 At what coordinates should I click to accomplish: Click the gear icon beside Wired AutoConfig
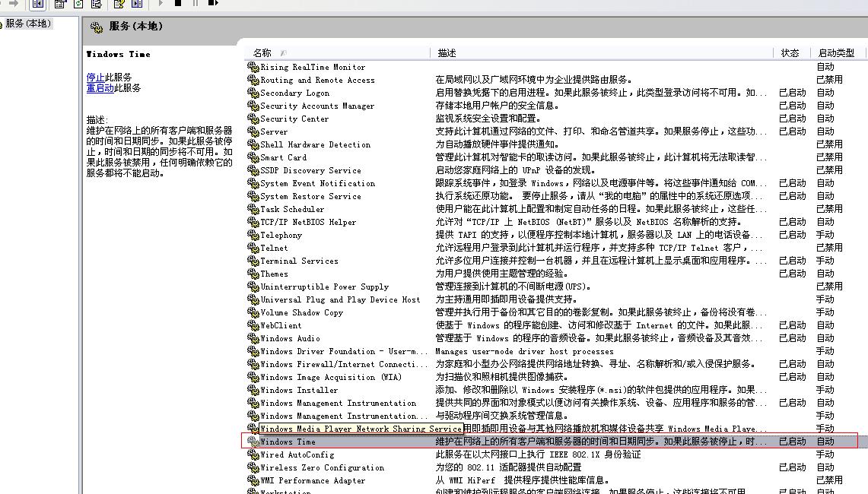tap(253, 454)
